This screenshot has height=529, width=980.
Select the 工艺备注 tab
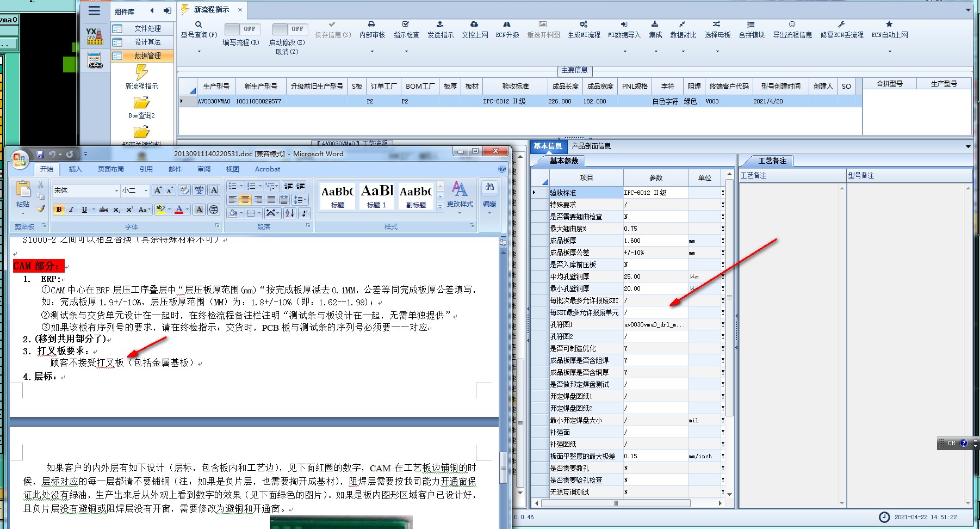point(772,161)
